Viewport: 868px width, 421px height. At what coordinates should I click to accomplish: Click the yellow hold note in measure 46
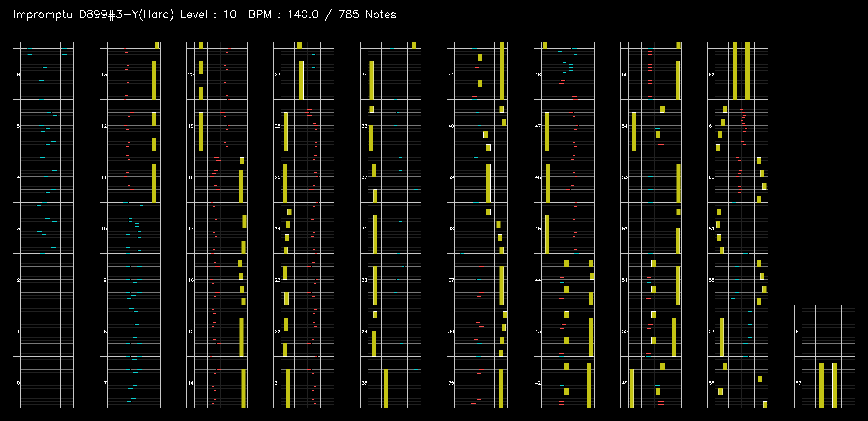click(548, 183)
